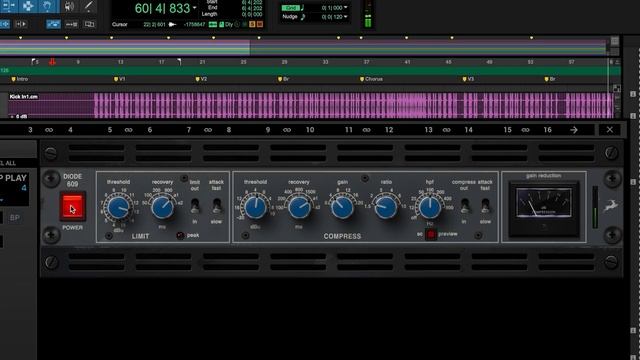The image size is (640, 360).
Task: Click the highlighted blue icon in second toolbar row
Action: (53, 24)
